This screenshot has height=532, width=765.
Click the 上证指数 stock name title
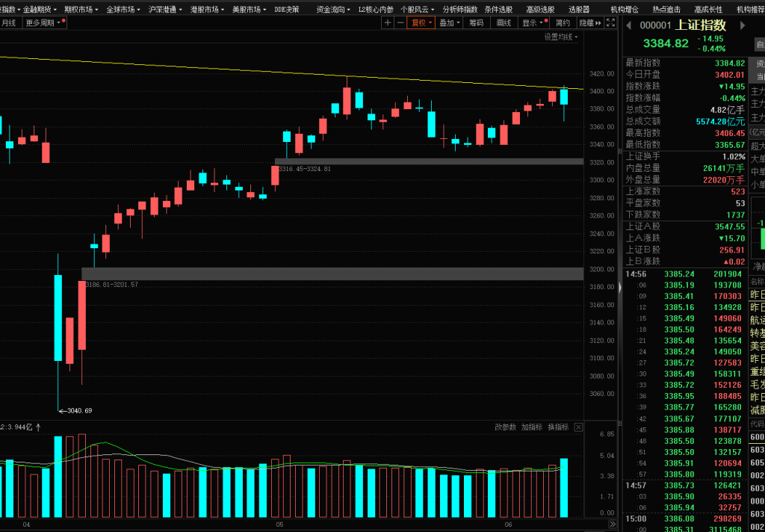[x=701, y=25]
